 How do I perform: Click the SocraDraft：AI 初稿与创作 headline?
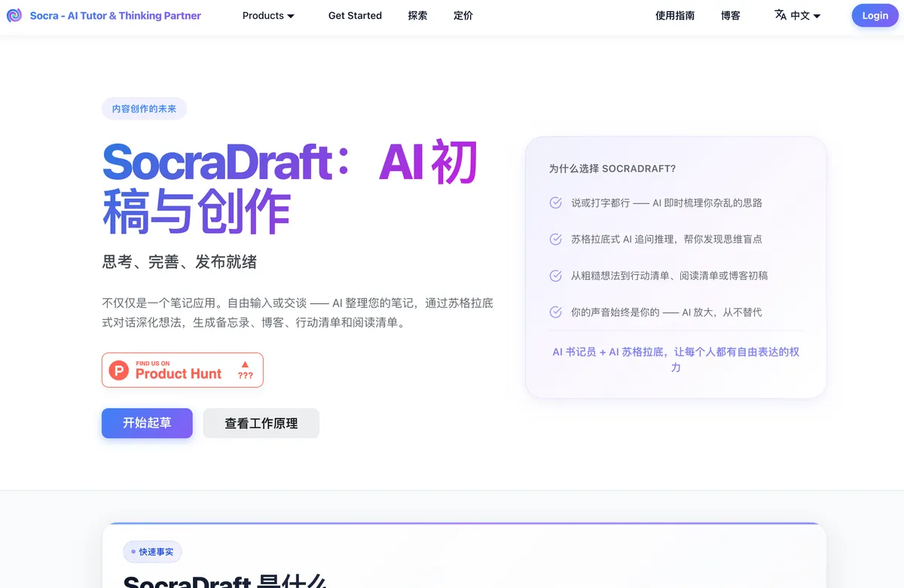290,187
